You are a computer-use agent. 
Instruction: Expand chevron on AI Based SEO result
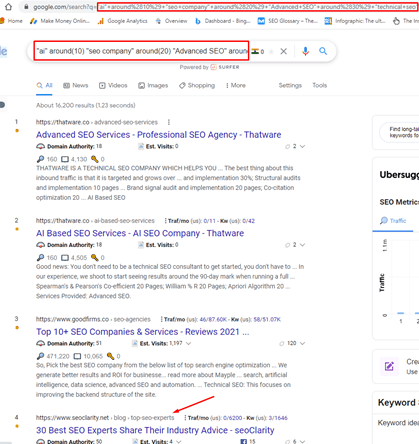302,245
